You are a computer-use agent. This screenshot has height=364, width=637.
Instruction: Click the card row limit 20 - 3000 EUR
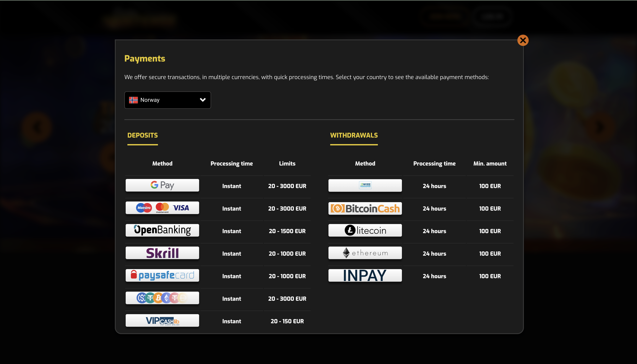[287, 208]
